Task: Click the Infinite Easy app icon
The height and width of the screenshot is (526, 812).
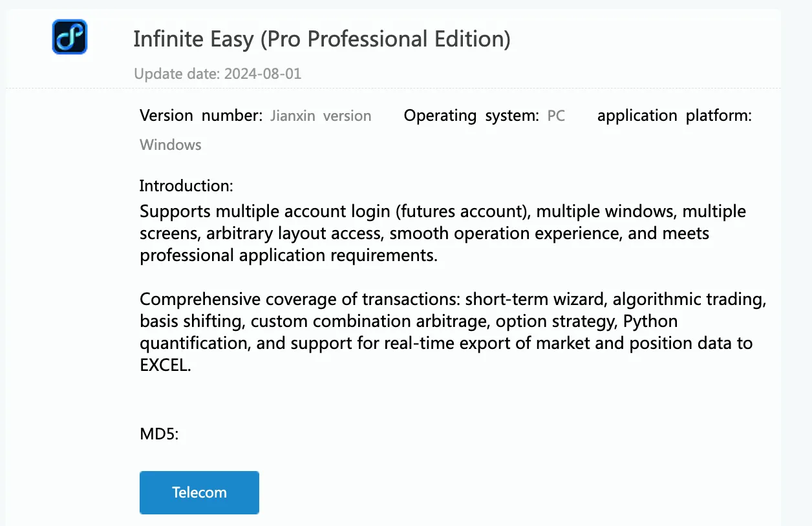Action: coord(70,37)
